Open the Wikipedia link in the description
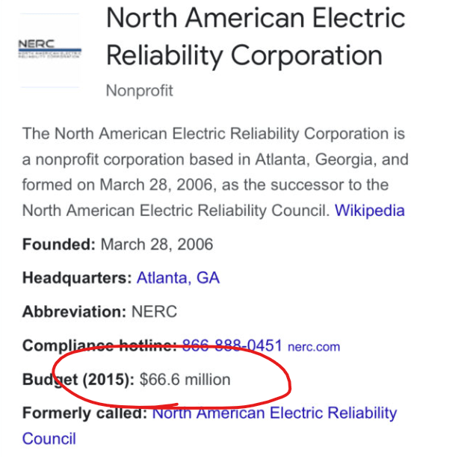This screenshot has height=465, width=476. tap(369, 210)
